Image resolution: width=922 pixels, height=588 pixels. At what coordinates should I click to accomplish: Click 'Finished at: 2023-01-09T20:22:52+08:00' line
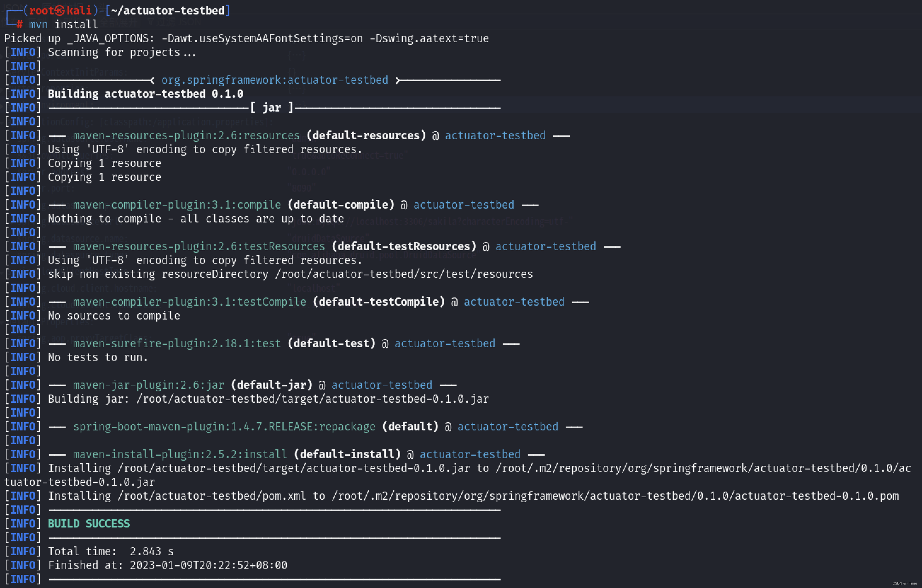click(167, 565)
